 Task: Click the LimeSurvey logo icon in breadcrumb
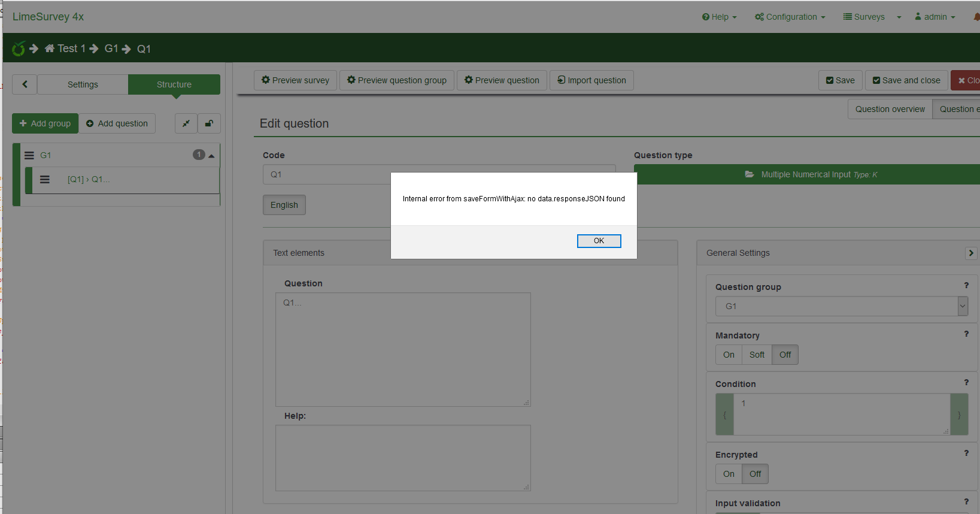[19, 49]
